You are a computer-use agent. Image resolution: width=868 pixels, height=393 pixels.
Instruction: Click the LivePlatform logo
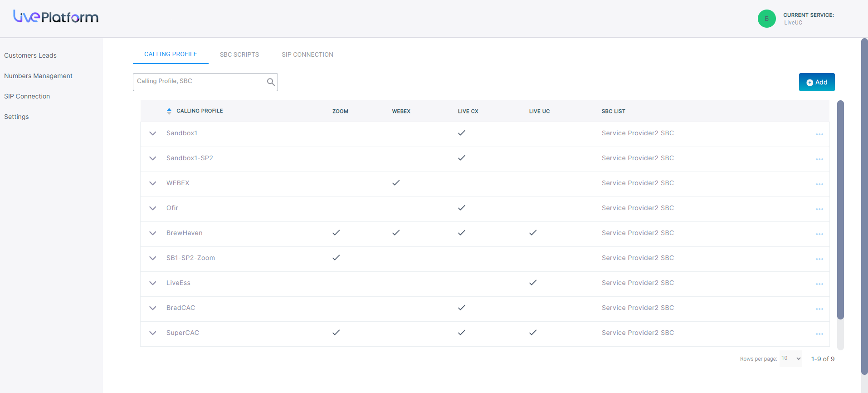(x=56, y=17)
